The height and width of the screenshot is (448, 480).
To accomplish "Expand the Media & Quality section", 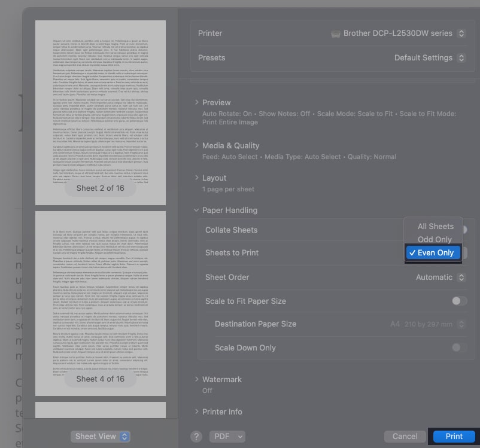I will [x=196, y=145].
